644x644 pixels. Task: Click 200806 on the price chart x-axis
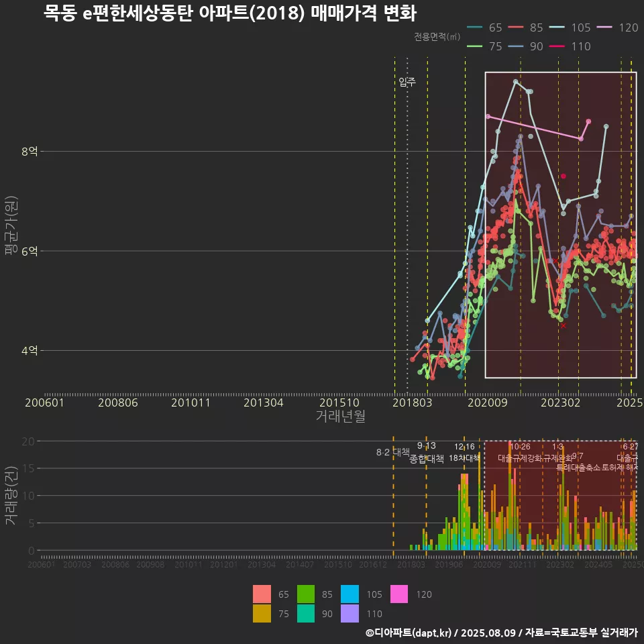click(118, 402)
